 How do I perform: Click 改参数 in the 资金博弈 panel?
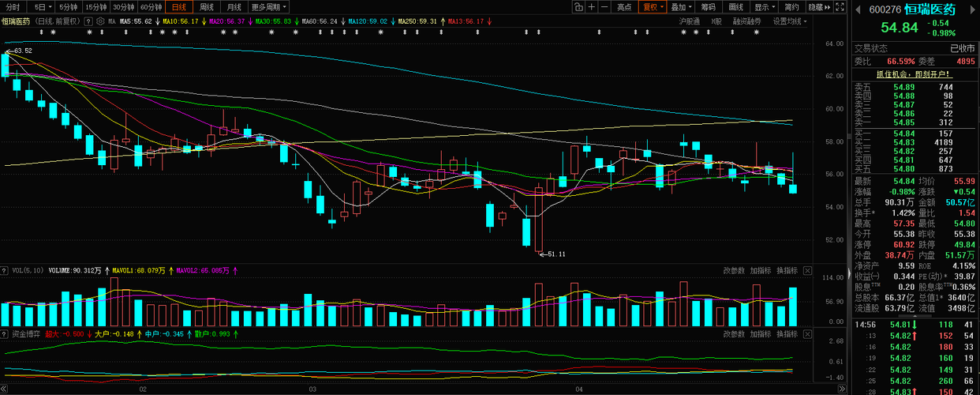click(735, 334)
